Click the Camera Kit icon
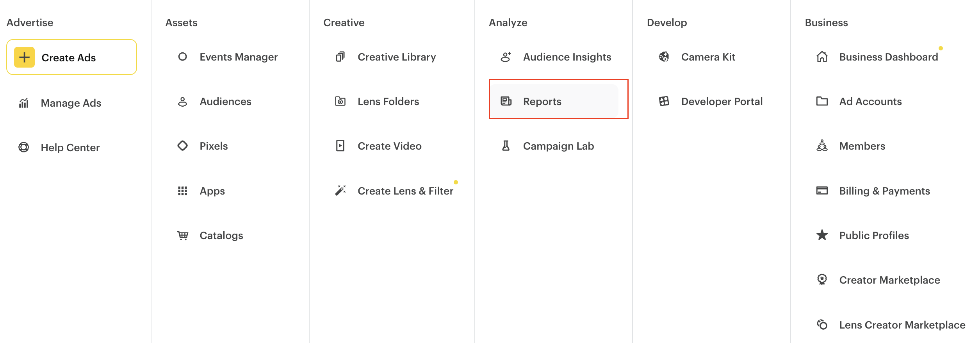 [x=664, y=57]
